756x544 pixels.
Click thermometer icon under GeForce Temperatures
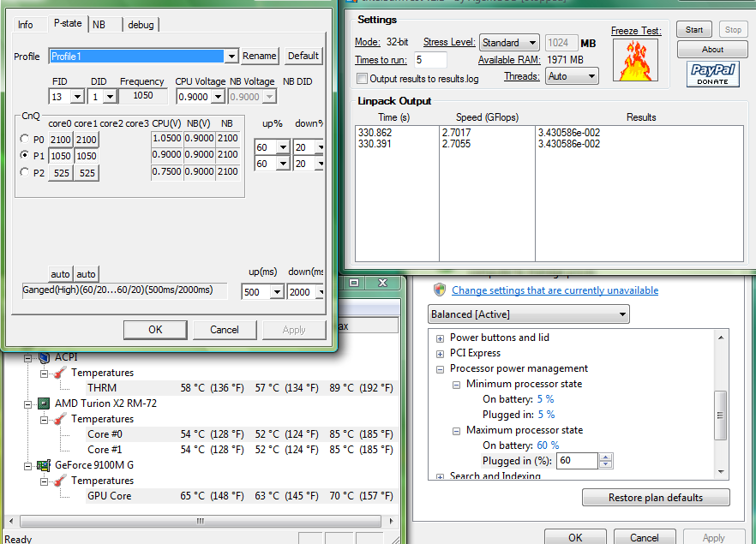coord(60,481)
